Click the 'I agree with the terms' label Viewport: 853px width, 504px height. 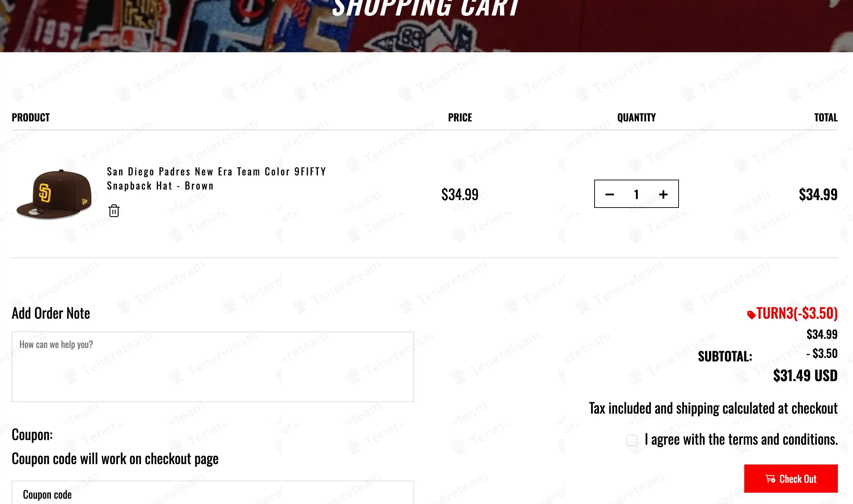(x=741, y=440)
